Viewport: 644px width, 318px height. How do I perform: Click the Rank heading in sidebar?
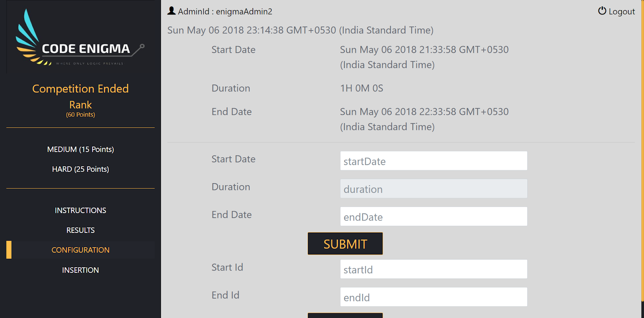tap(80, 105)
